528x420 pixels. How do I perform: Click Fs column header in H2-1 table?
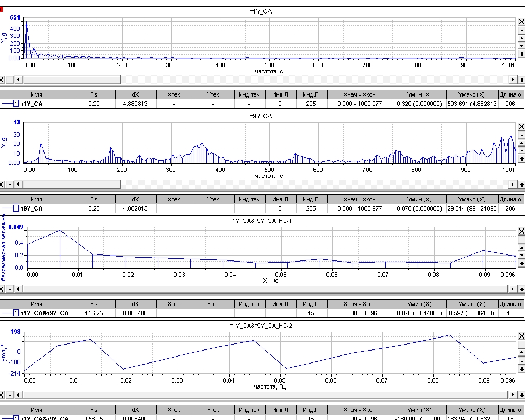pyautogui.click(x=95, y=304)
